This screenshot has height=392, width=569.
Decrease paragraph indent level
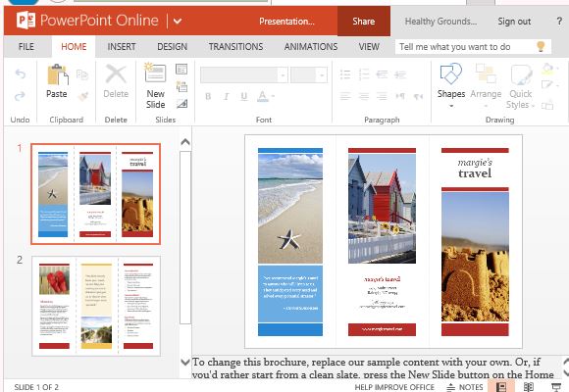point(382,74)
